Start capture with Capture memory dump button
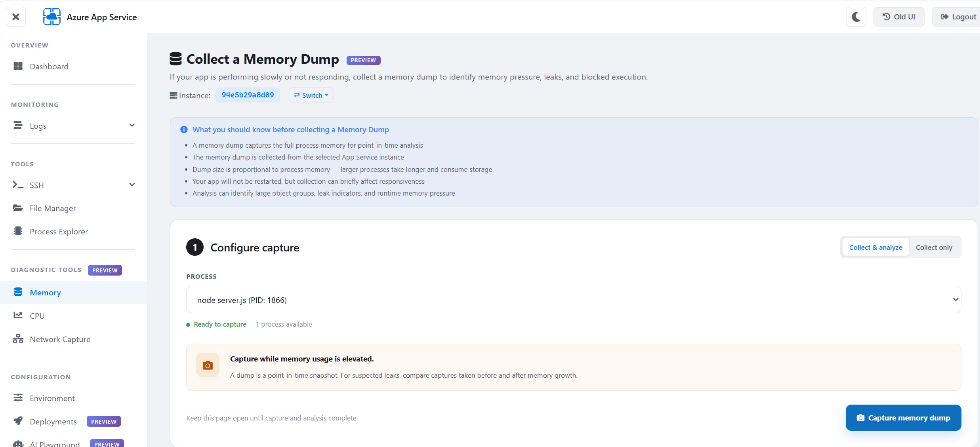The image size is (980, 447). [x=903, y=418]
